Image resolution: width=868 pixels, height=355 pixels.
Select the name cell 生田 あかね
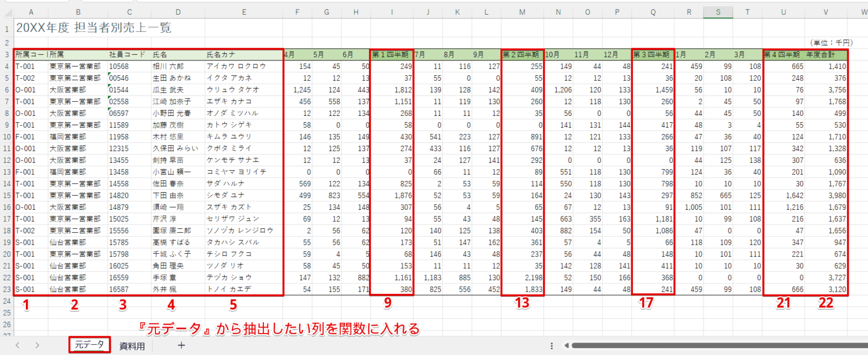[179, 78]
